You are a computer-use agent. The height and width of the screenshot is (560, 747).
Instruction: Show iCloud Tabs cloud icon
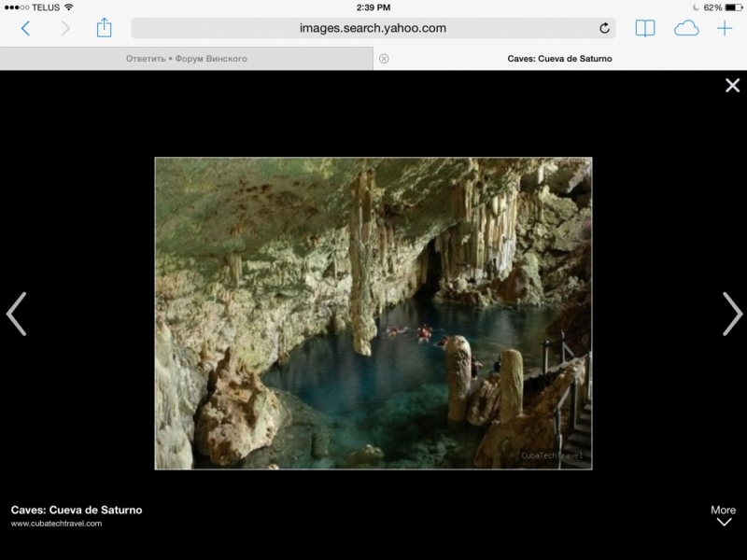coord(686,28)
